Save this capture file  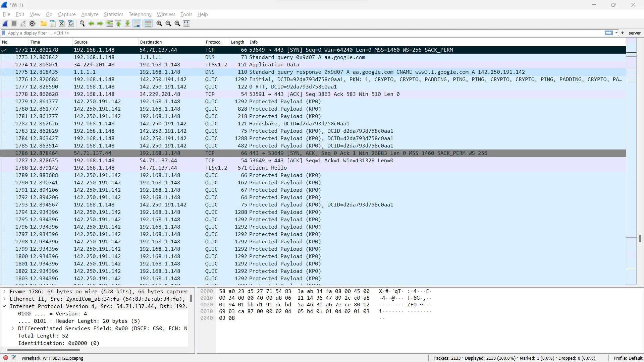click(x=53, y=23)
